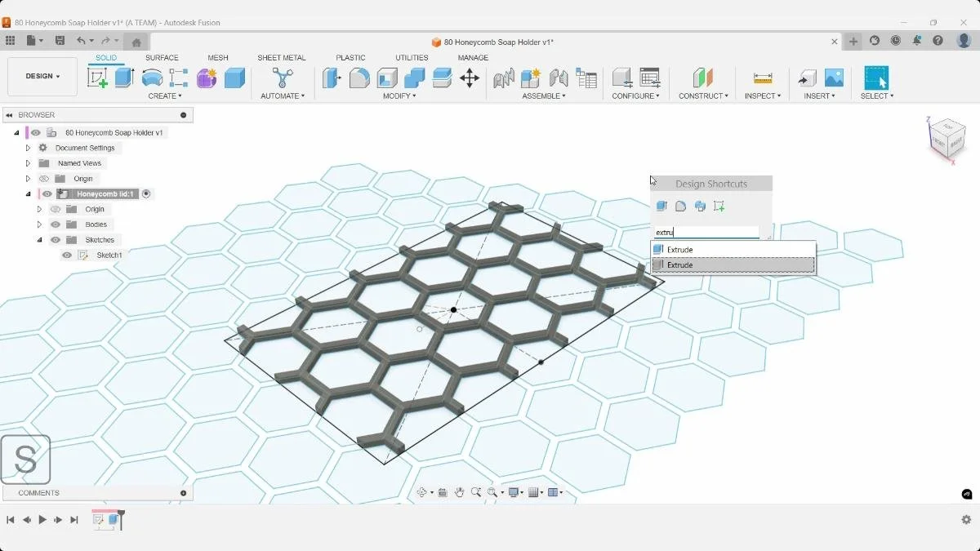Jump to timeline start button

click(11, 520)
